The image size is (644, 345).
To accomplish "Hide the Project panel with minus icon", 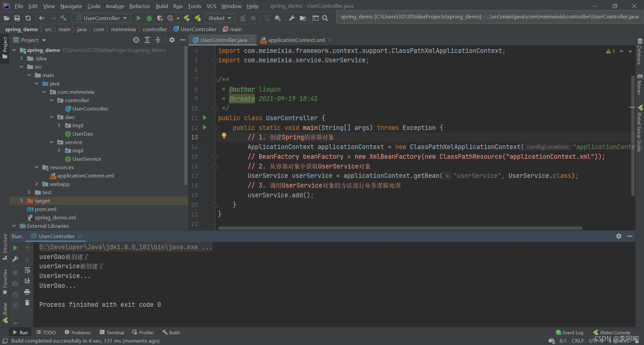I will 183,40.
